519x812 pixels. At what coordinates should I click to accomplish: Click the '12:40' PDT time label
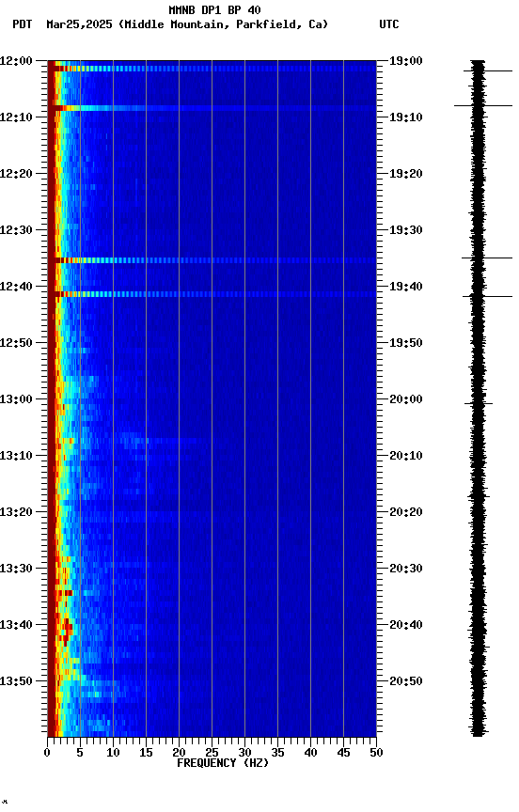[16, 287]
